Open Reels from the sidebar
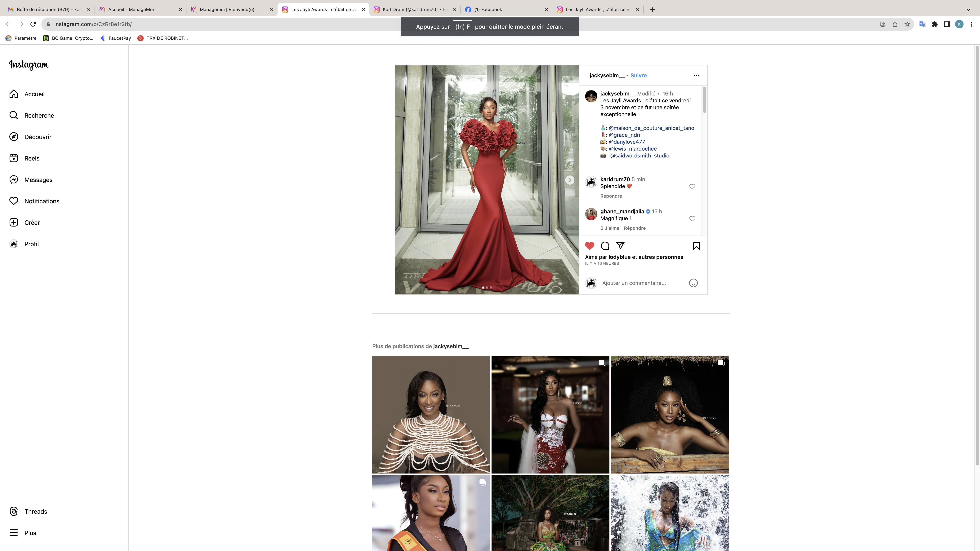Image resolution: width=980 pixels, height=551 pixels. [32, 158]
